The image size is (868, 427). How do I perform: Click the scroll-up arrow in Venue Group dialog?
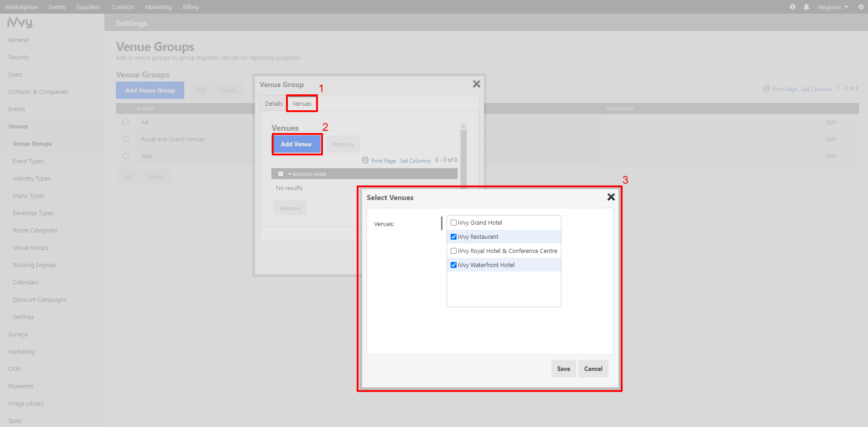[463, 126]
